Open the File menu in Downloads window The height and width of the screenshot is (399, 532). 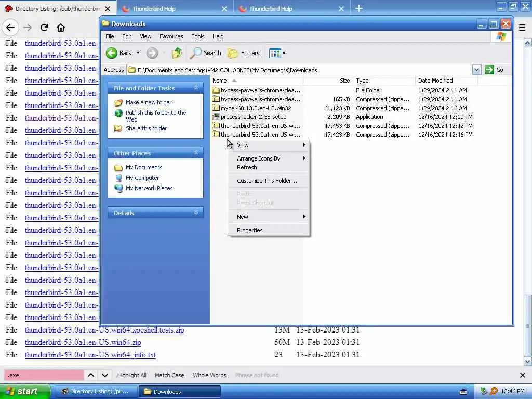[x=110, y=36]
